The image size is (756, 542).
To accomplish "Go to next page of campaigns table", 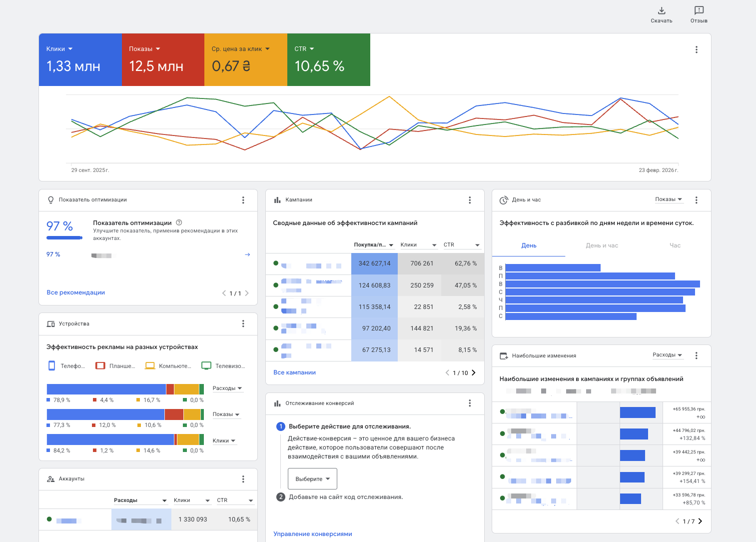I will tap(474, 373).
